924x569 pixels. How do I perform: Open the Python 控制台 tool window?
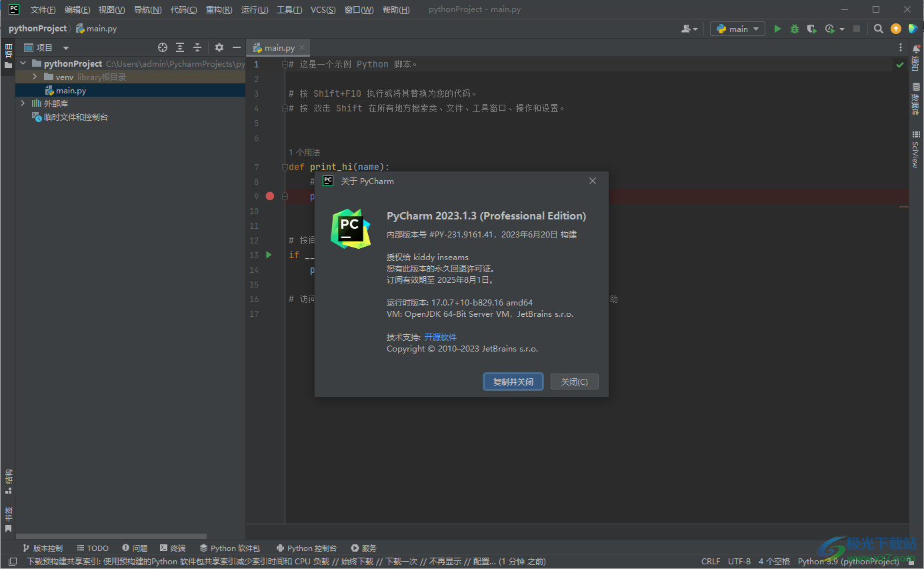tap(307, 548)
